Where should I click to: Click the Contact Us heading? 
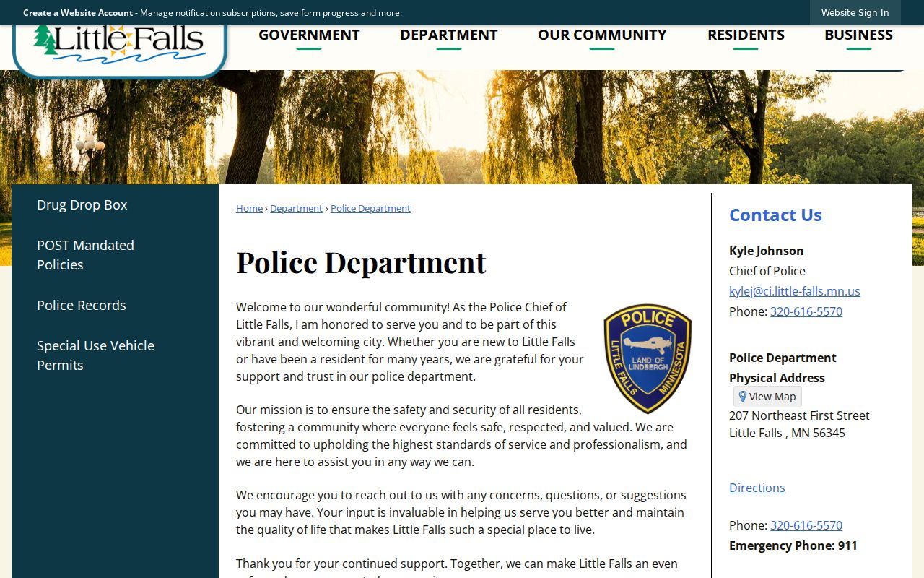tap(775, 215)
